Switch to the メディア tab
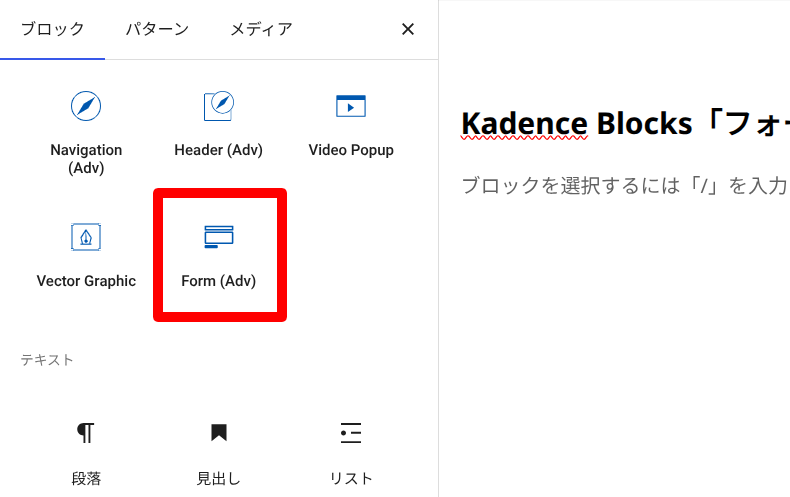The width and height of the screenshot is (790, 497). (x=261, y=29)
